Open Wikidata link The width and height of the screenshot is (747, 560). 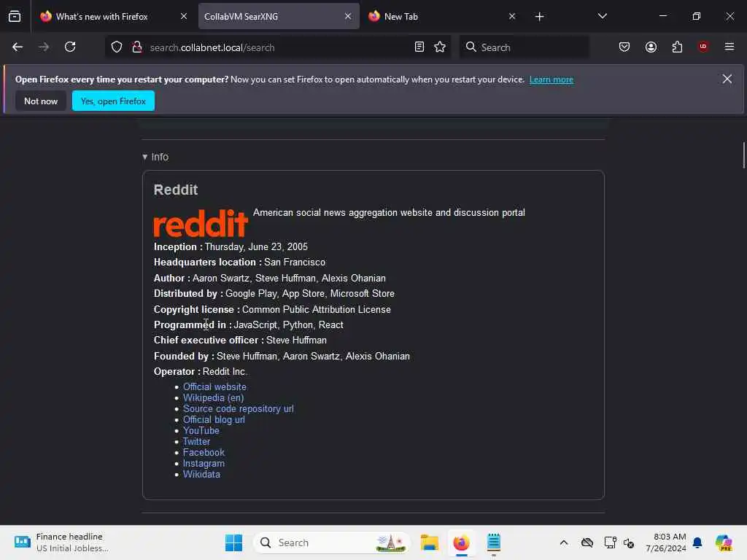201,475
